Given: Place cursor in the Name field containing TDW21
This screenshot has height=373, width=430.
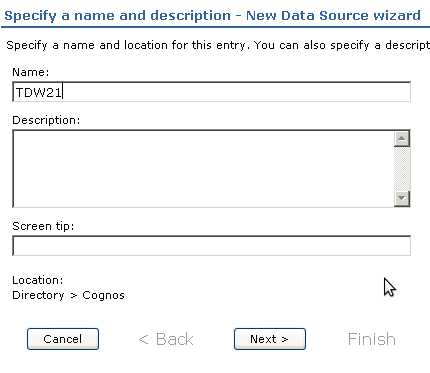Looking at the screenshot, I should point(211,92).
